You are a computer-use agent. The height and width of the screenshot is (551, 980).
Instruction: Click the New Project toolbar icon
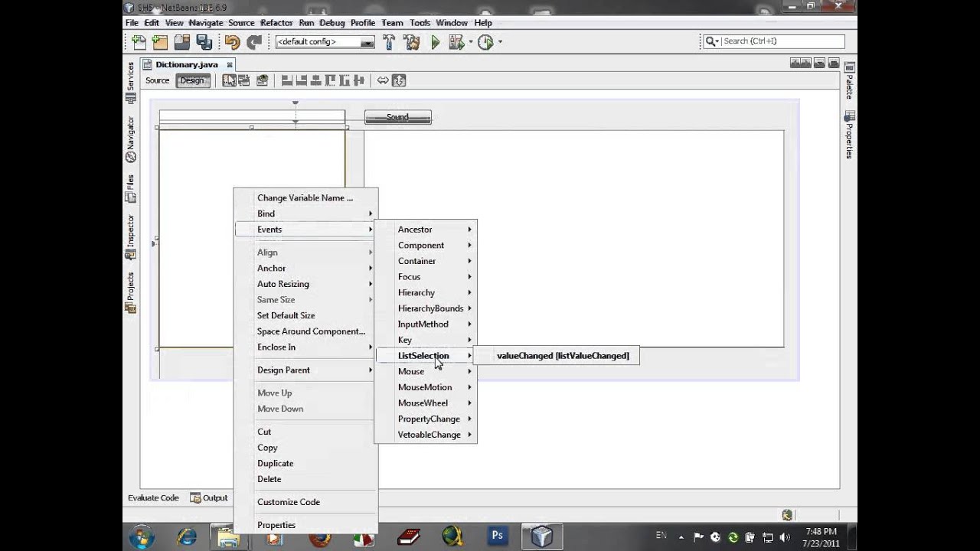coord(159,42)
